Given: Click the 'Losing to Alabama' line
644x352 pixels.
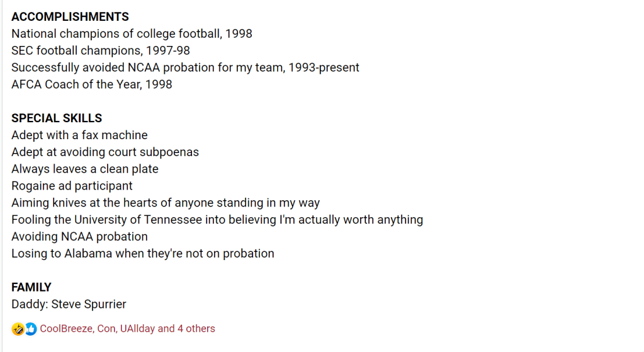Looking at the screenshot, I should pyautogui.click(x=143, y=254).
